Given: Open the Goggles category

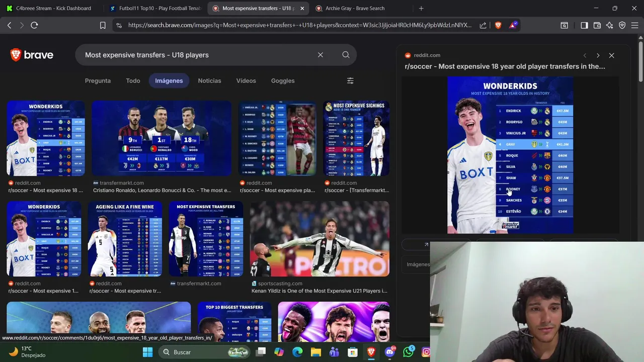Looking at the screenshot, I should point(283,80).
